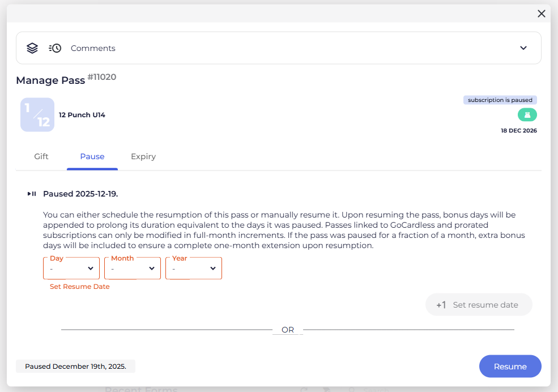Click the Comments label
Image resolution: width=558 pixels, height=392 pixels.
tap(93, 48)
